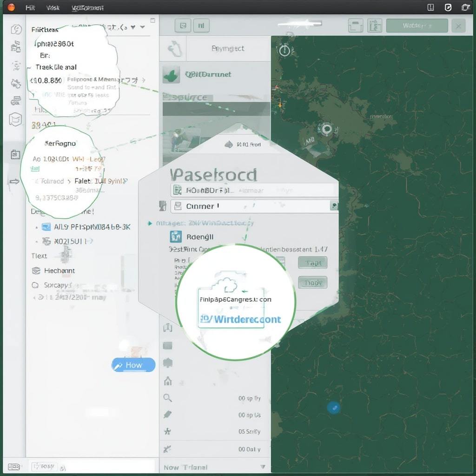Select the "Traek Ble anal" text in left panel
476x476 pixels.
click(x=56, y=67)
